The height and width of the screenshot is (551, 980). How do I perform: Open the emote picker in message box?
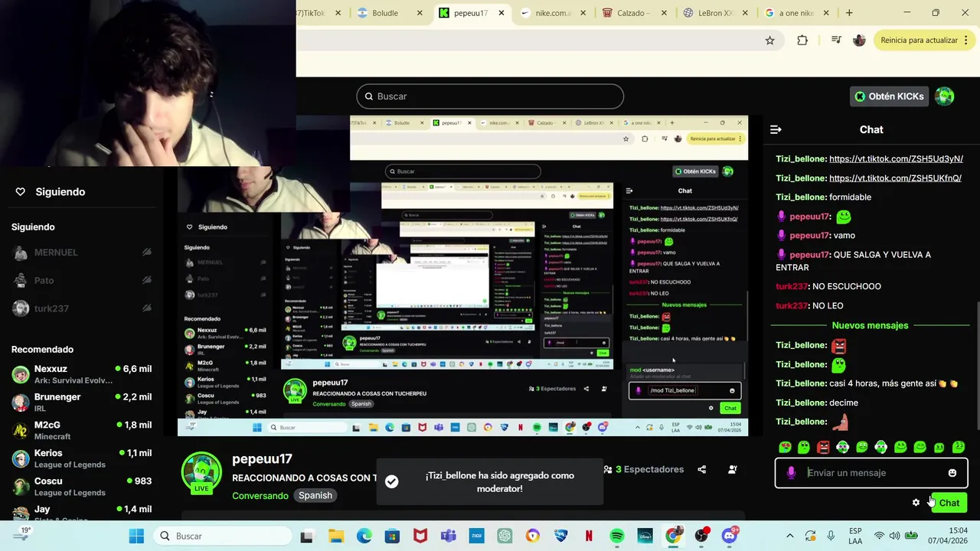tap(952, 473)
